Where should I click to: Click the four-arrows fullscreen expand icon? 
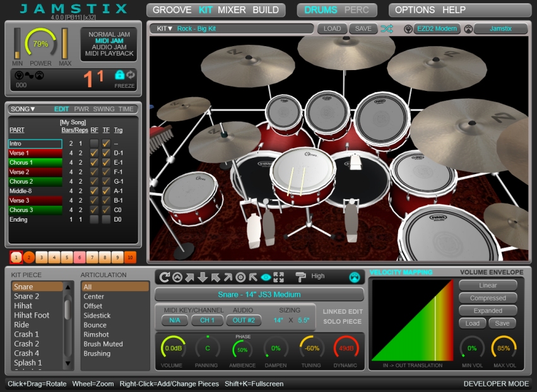(x=279, y=277)
